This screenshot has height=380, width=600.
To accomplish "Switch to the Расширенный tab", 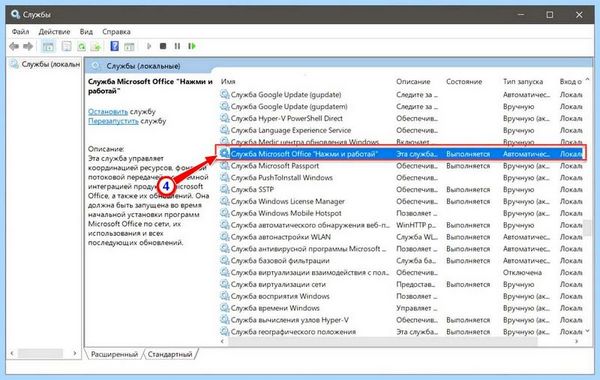I will 114,354.
